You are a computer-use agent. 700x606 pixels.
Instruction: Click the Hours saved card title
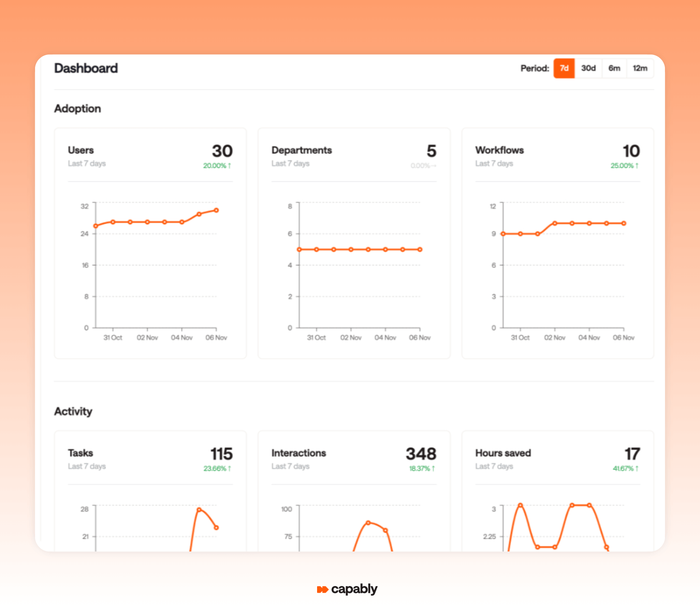(x=503, y=453)
